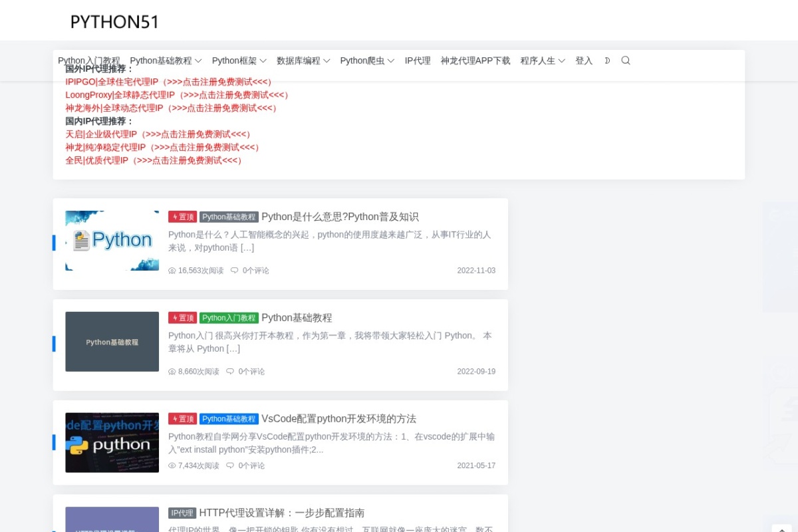Click eye icon beside 16,563次阅读
The width and height of the screenshot is (798, 532).
click(172, 271)
